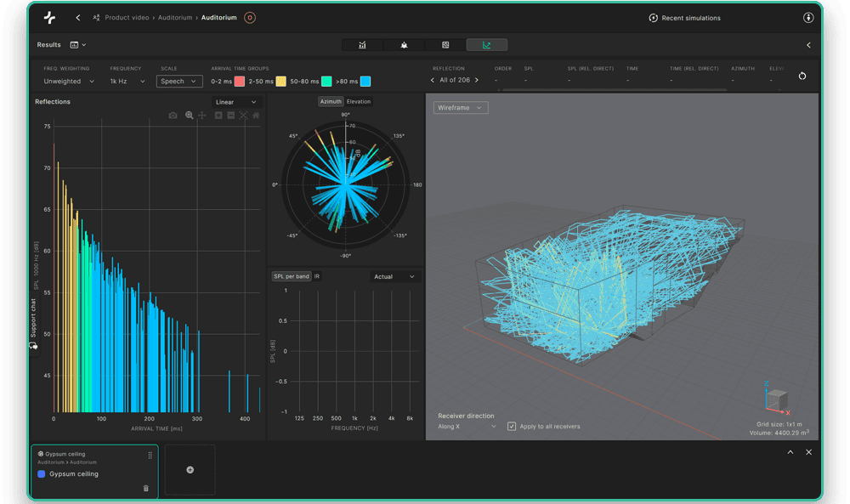850x504 pixels.
Task: Navigate to Product video in breadcrumb
Action: (x=127, y=18)
